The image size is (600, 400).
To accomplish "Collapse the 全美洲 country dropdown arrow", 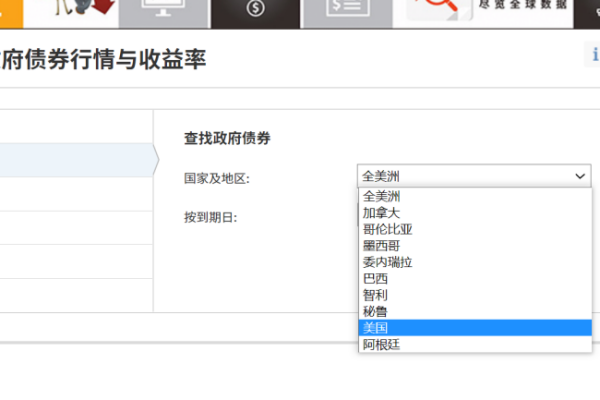I will coord(581,176).
